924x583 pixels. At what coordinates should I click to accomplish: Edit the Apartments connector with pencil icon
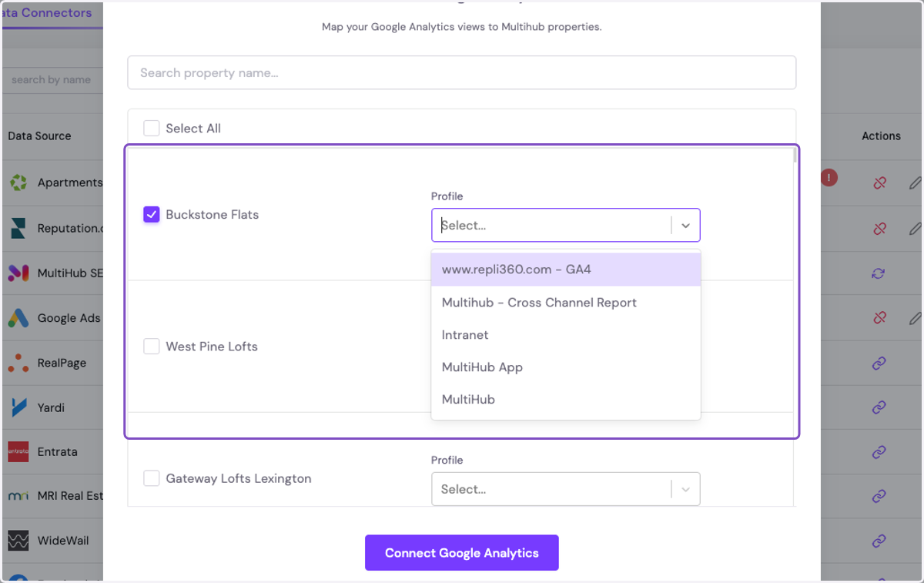(915, 183)
